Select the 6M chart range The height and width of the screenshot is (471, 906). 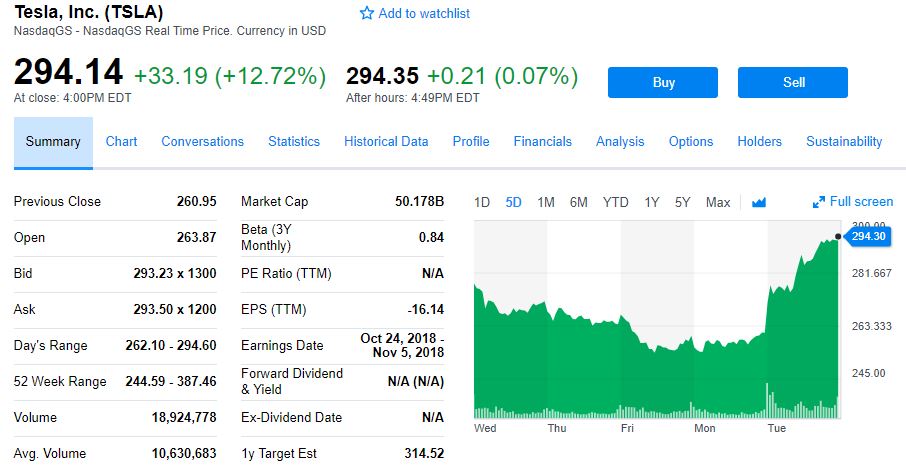[579, 202]
